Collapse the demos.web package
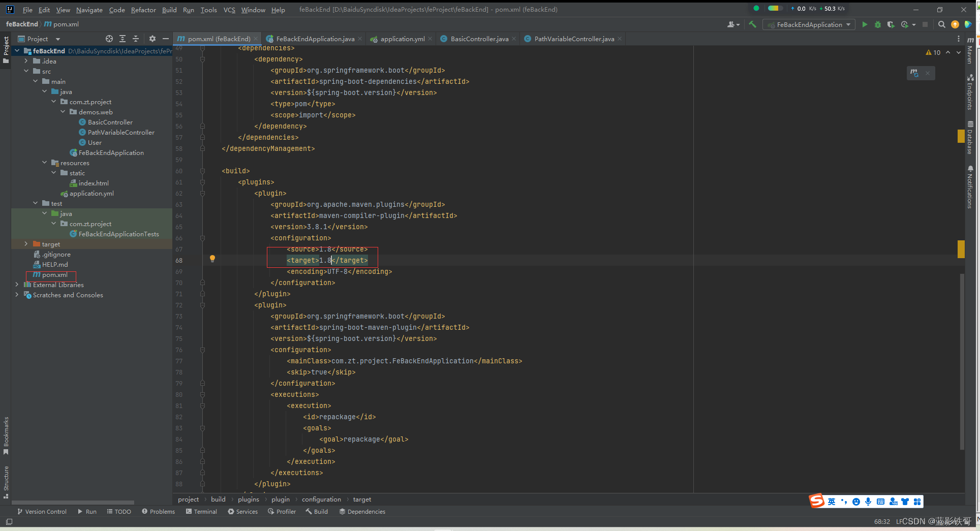 pyautogui.click(x=63, y=112)
